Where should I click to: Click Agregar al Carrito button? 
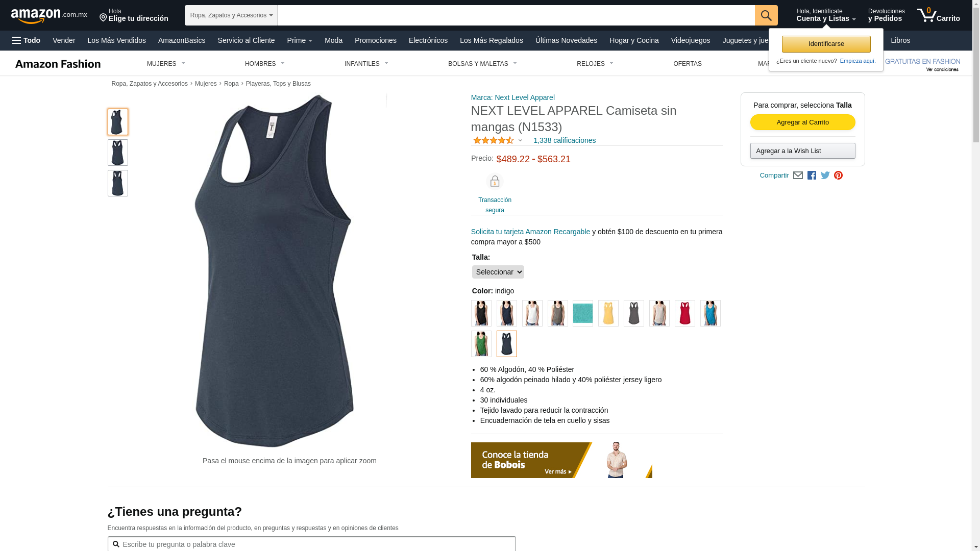pos(802,122)
